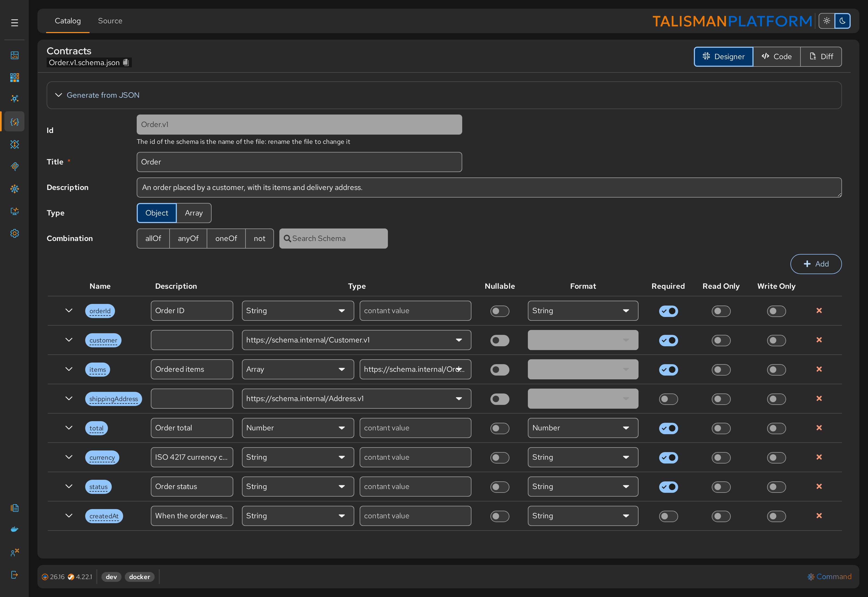
Task: Toggle the Required switch for shippingAddress
Action: click(x=668, y=399)
